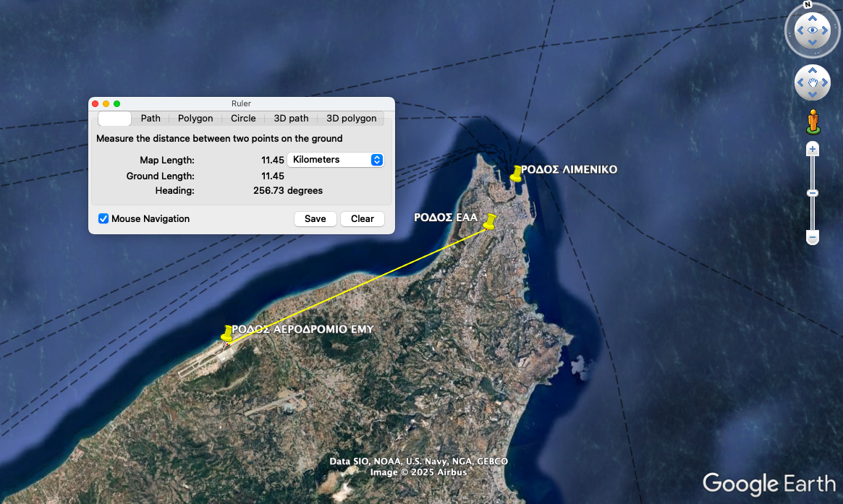Click pushpin at ΡΟΔΟΣ ΛΙΜΕΝΙΚΟ
843x504 pixels.
pos(516,174)
